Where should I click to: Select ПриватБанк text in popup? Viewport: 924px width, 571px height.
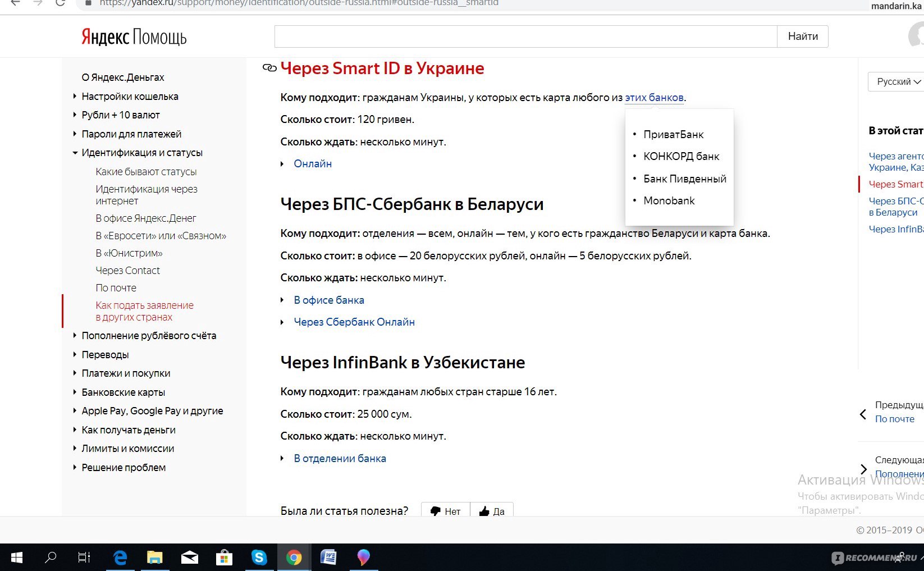[x=673, y=135]
